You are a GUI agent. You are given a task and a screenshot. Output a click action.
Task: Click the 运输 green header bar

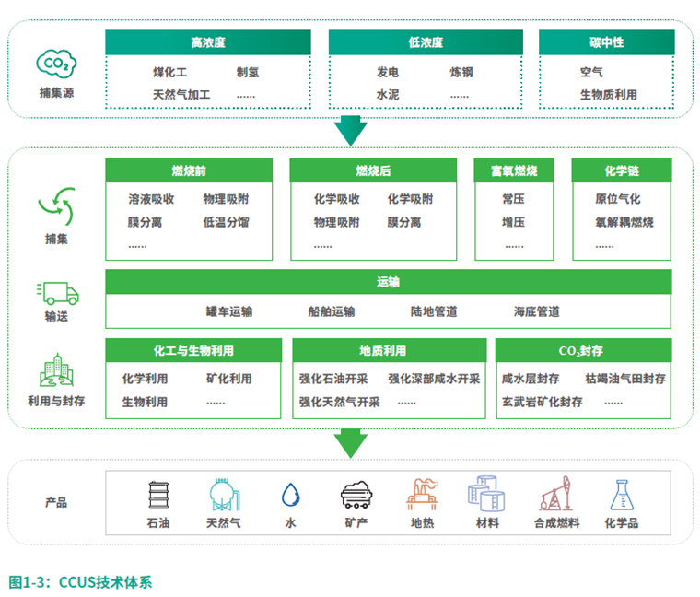click(388, 282)
